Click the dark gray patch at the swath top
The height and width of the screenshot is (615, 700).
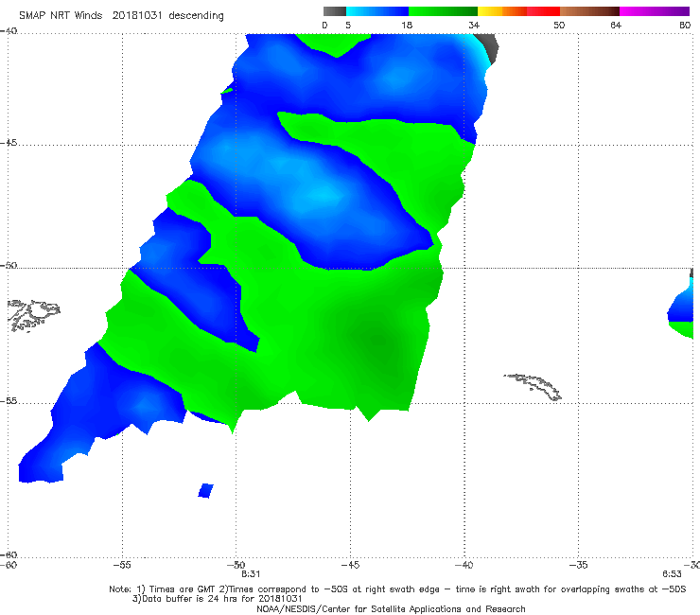pos(488,48)
